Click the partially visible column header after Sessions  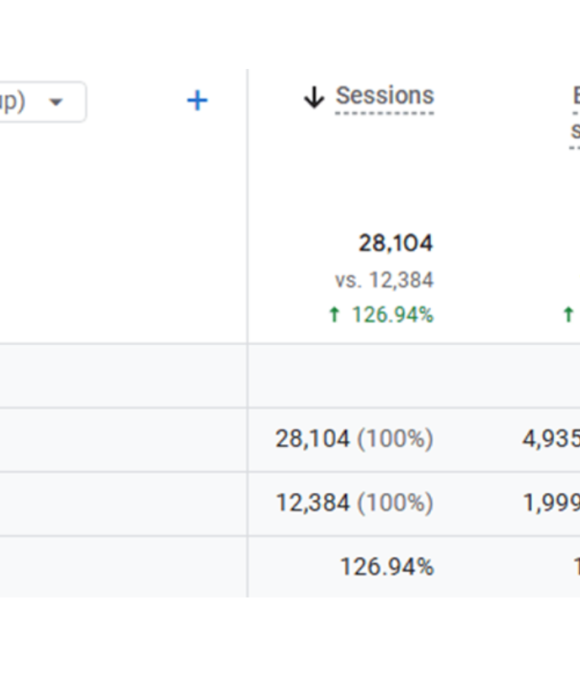click(576, 113)
